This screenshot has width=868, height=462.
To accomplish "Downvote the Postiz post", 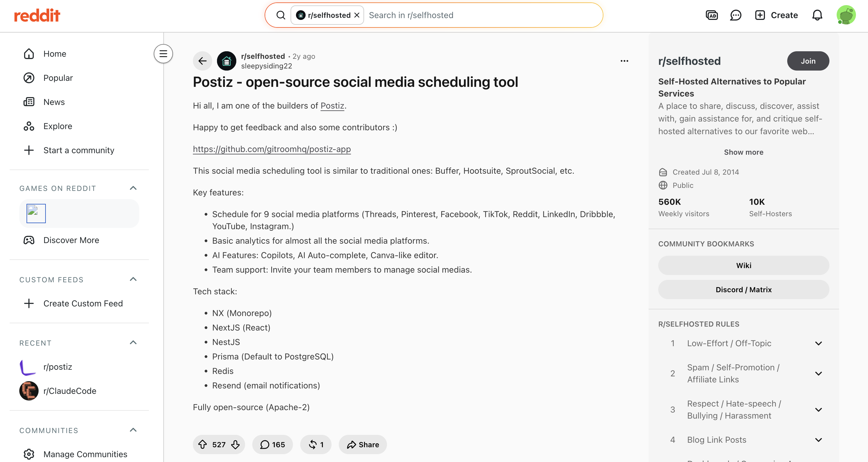I will point(235,445).
